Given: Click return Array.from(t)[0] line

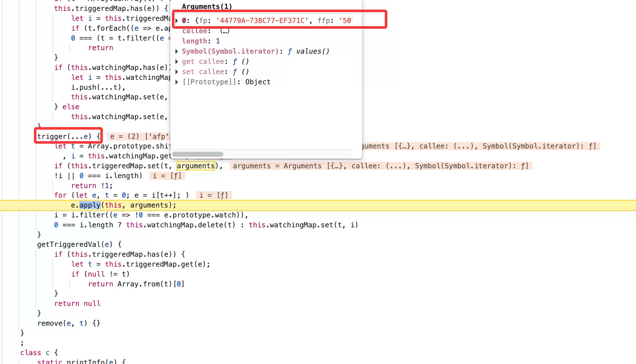Looking at the screenshot, I should pyautogui.click(x=136, y=284).
